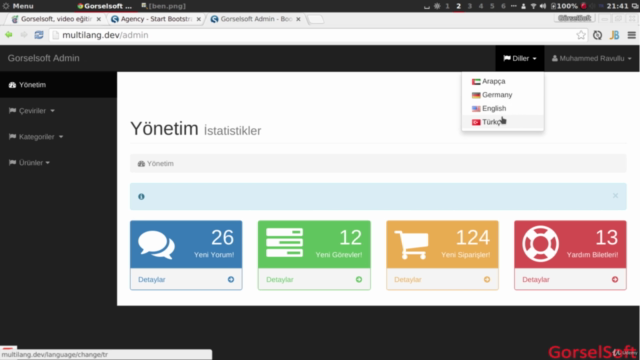This screenshot has height=360, width=640.
Task: Click arrow icon in Yeni Görevler Detaylar
Action: [359, 280]
